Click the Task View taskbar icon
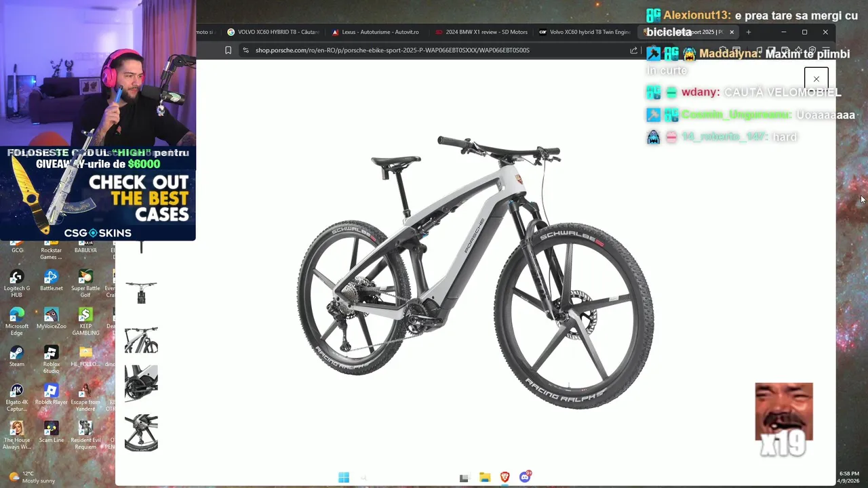 coord(464,478)
